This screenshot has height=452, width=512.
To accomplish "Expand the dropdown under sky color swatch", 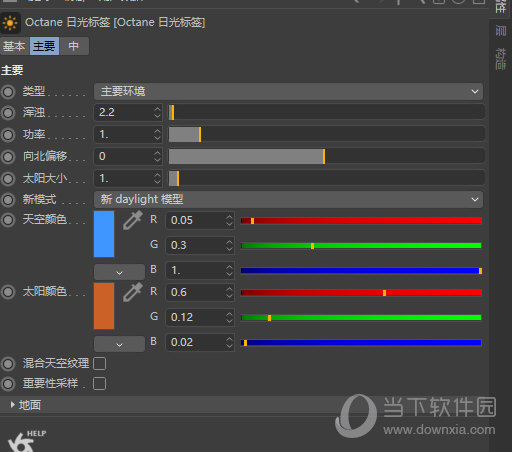I will coord(119,272).
